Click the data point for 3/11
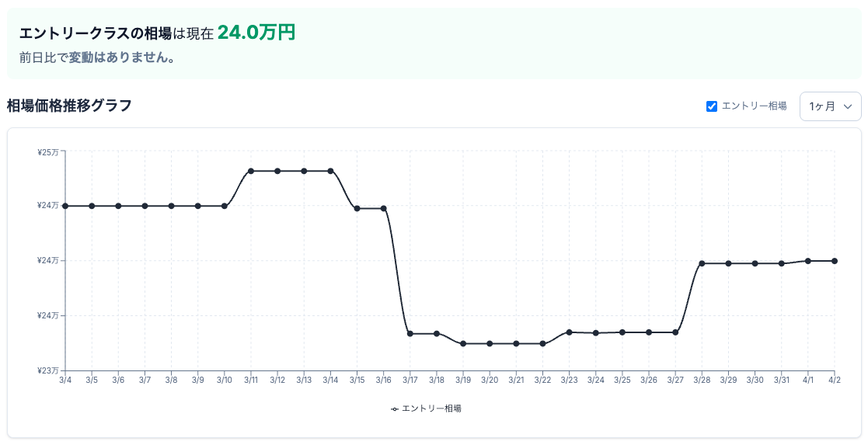 pyautogui.click(x=251, y=171)
